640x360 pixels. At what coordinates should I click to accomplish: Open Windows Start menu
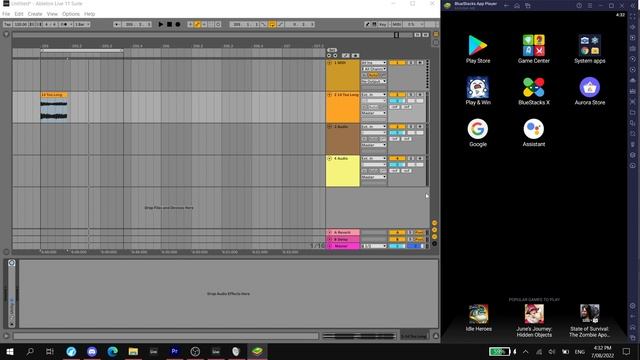10,351
